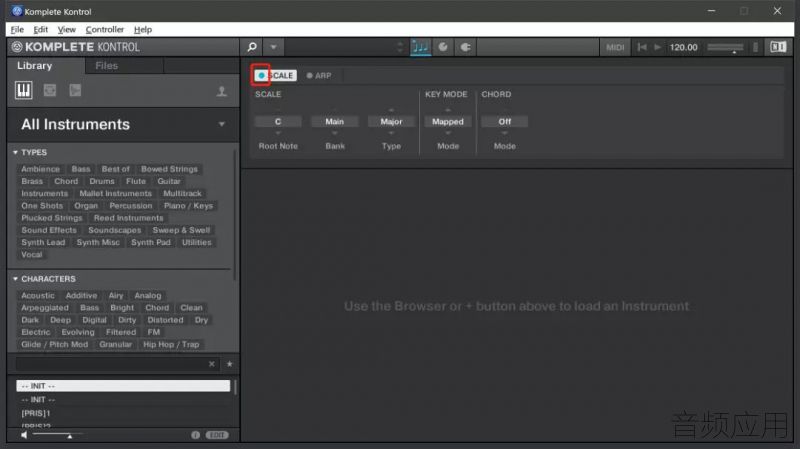Viewport: 800px width, 449px height.
Task: Start playback with the play icon
Action: coord(658,47)
